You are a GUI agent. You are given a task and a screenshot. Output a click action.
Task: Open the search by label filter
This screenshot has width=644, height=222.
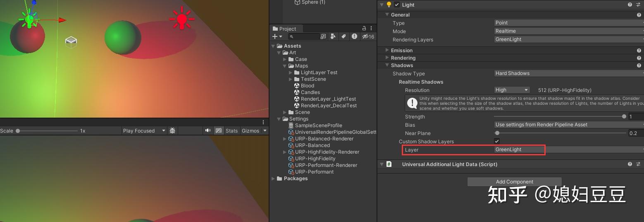coord(343,36)
